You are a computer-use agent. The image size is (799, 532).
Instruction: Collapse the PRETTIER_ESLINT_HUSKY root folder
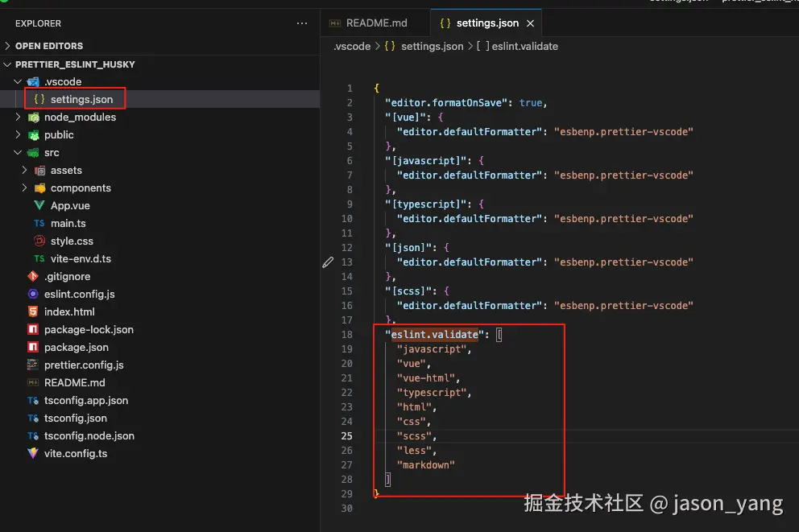pos(7,64)
